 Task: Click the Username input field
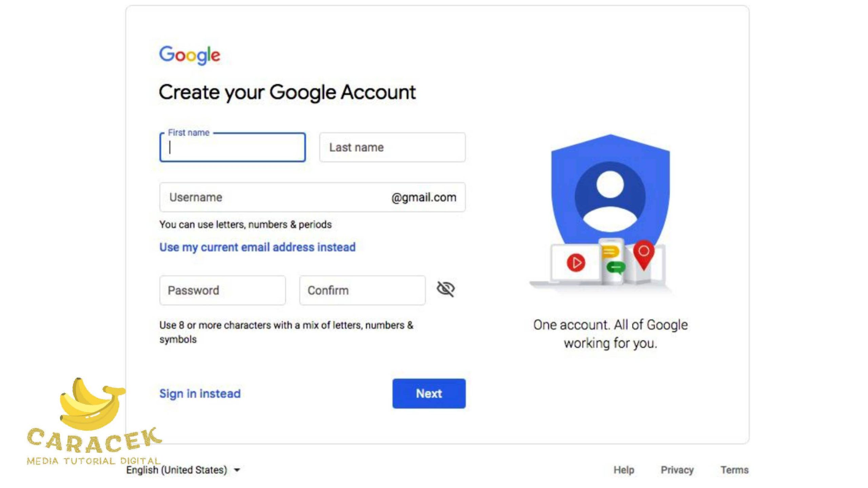312,197
